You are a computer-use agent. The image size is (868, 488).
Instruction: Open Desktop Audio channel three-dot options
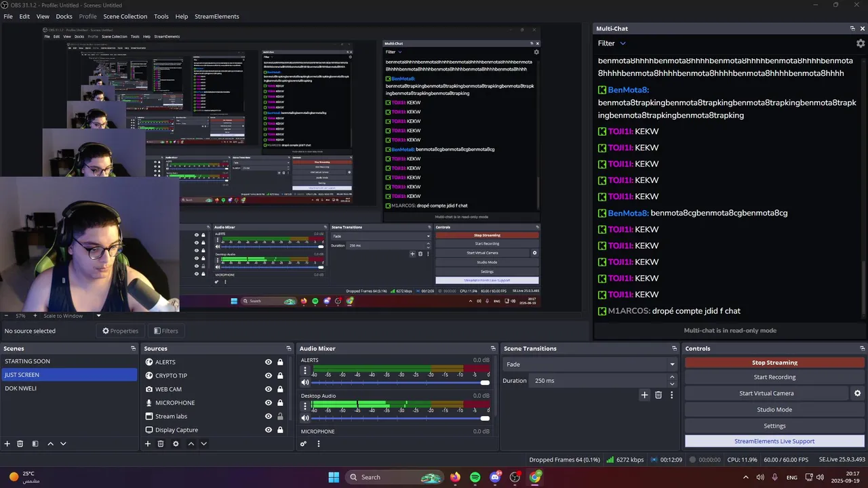305,407
